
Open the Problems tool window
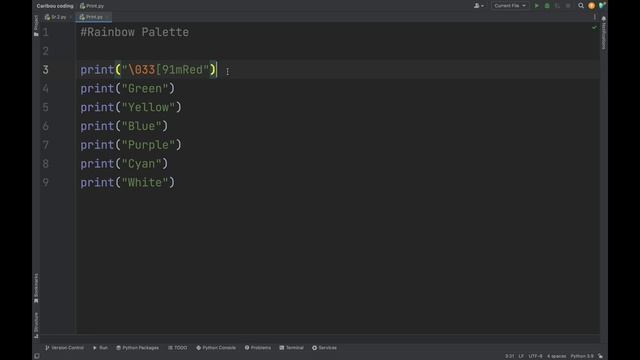258,348
